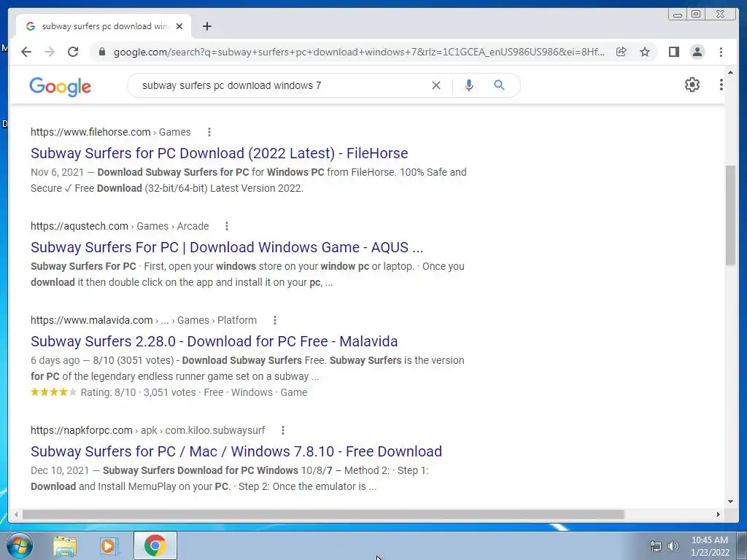This screenshot has height=560, width=747.
Task: Open the volume control in system tray
Action: pyautogui.click(x=673, y=546)
